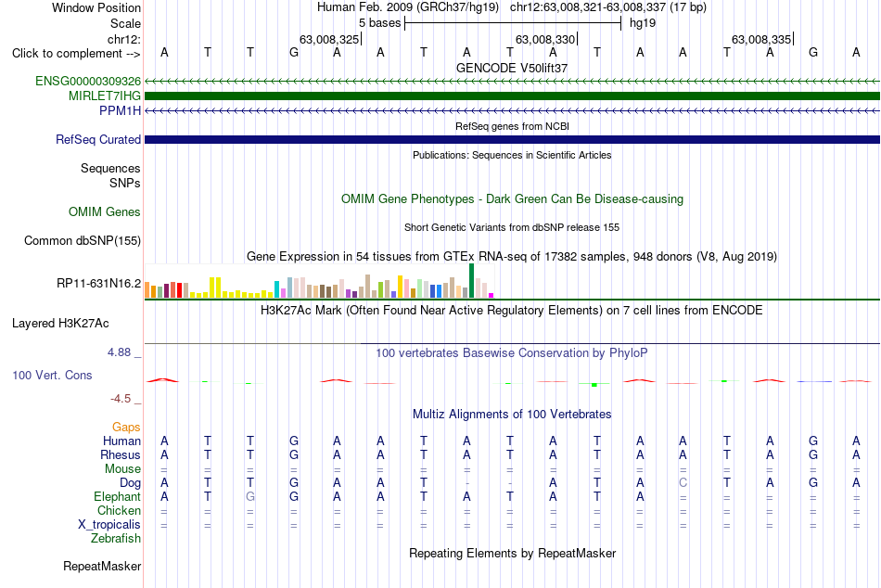This screenshot has width=881, height=588.
Task: Open the PPM1H gene label
Action: point(120,110)
